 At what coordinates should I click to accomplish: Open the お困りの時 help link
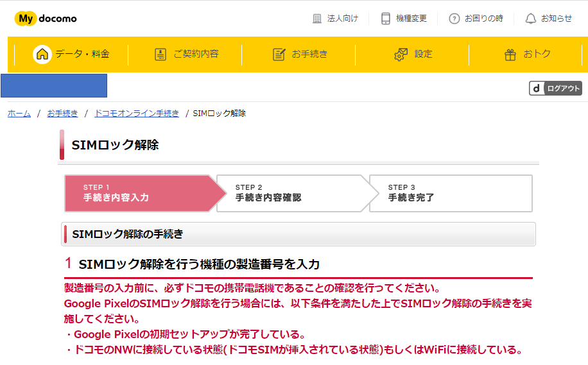coord(484,19)
